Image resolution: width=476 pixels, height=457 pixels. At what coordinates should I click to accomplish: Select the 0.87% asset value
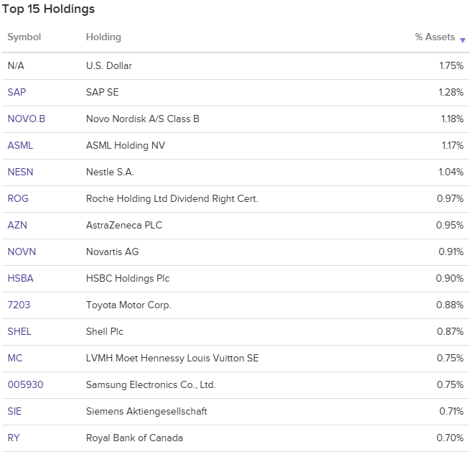click(x=450, y=331)
